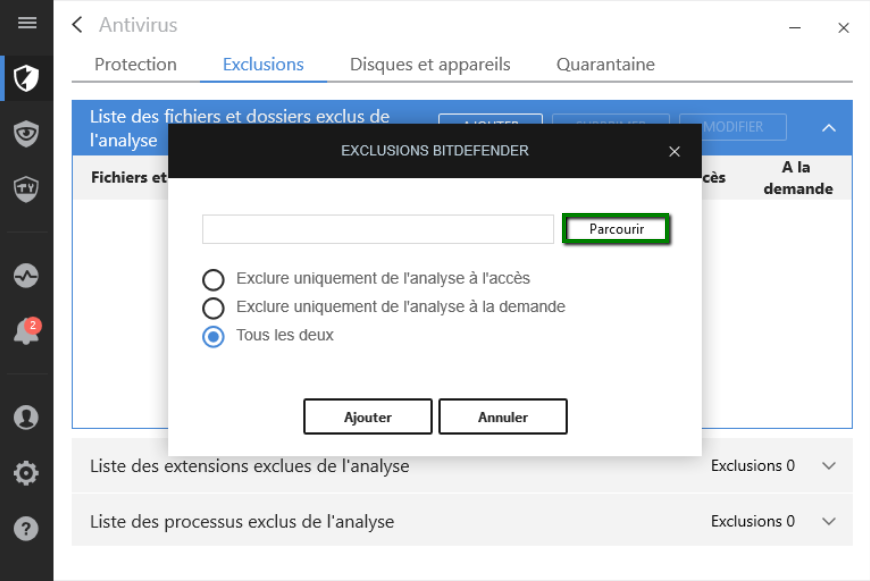This screenshot has height=581, width=870.
Task: Click the Parcourir button
Action: (615, 229)
